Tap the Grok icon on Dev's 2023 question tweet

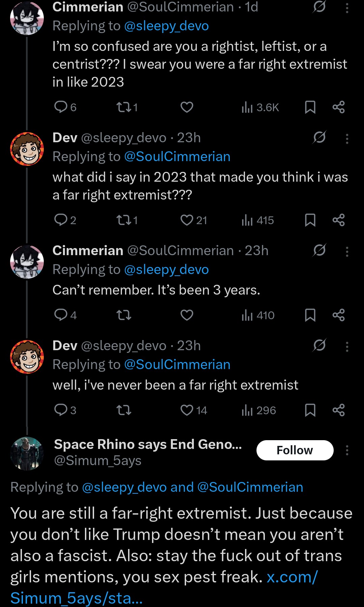pyautogui.click(x=319, y=137)
